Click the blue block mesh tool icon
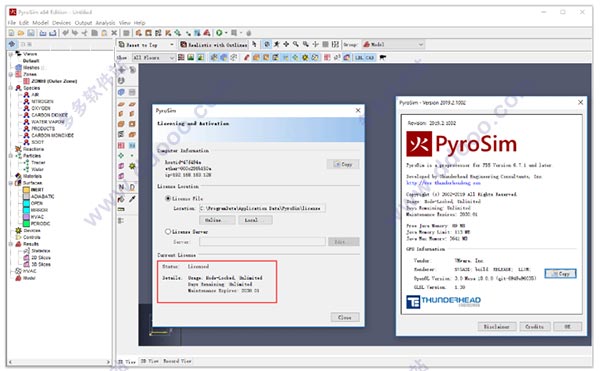This screenshot has width=600, height=371. 121,92
